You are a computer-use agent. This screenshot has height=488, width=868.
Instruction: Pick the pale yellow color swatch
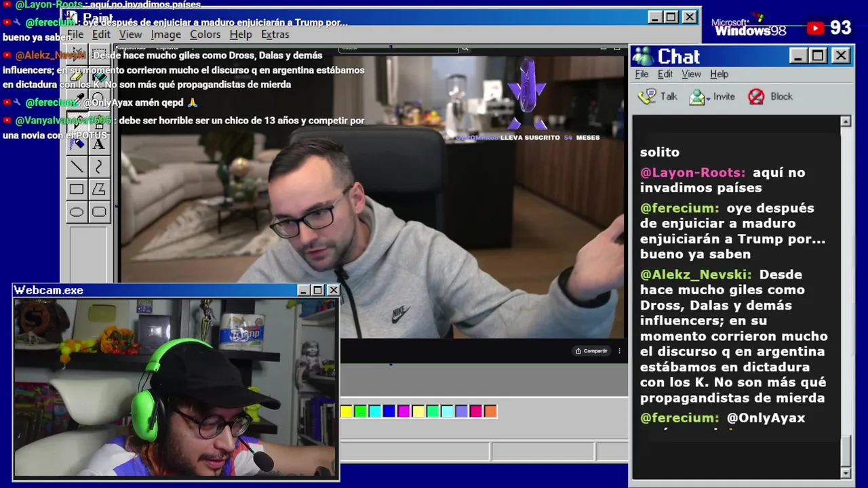[x=418, y=411]
